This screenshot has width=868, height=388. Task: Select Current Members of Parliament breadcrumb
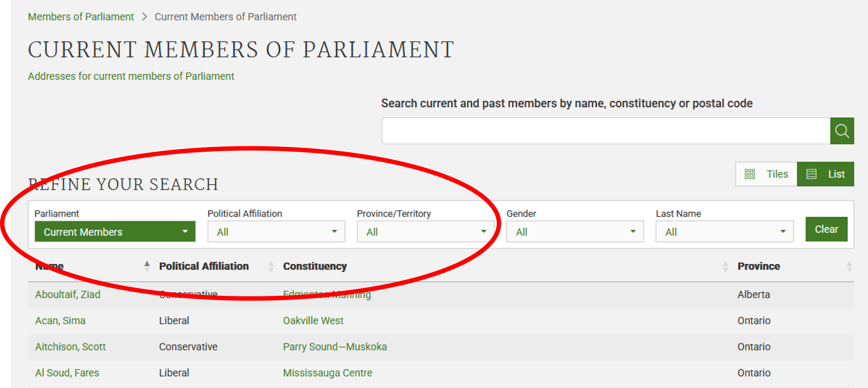[x=225, y=16]
